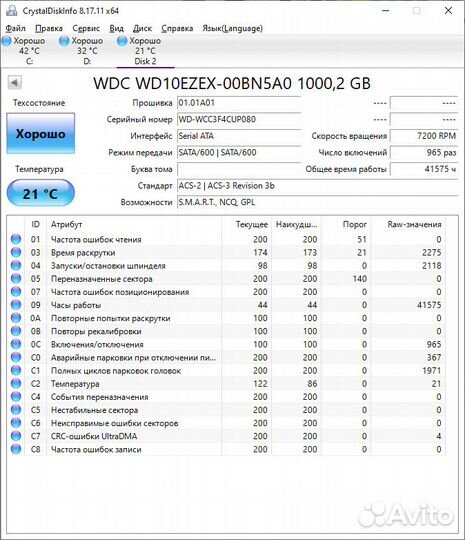
Task: Click status circle for attribute C6 row
Action: point(16,423)
